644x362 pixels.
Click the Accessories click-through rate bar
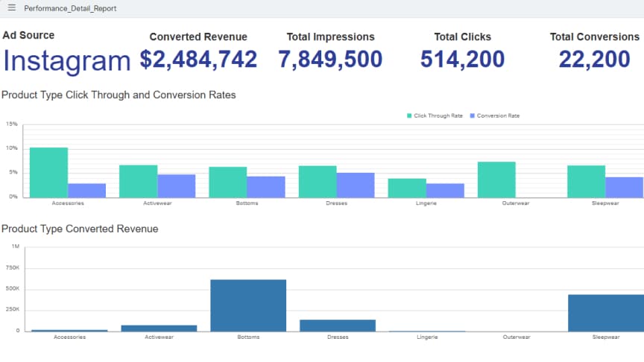tap(49, 172)
